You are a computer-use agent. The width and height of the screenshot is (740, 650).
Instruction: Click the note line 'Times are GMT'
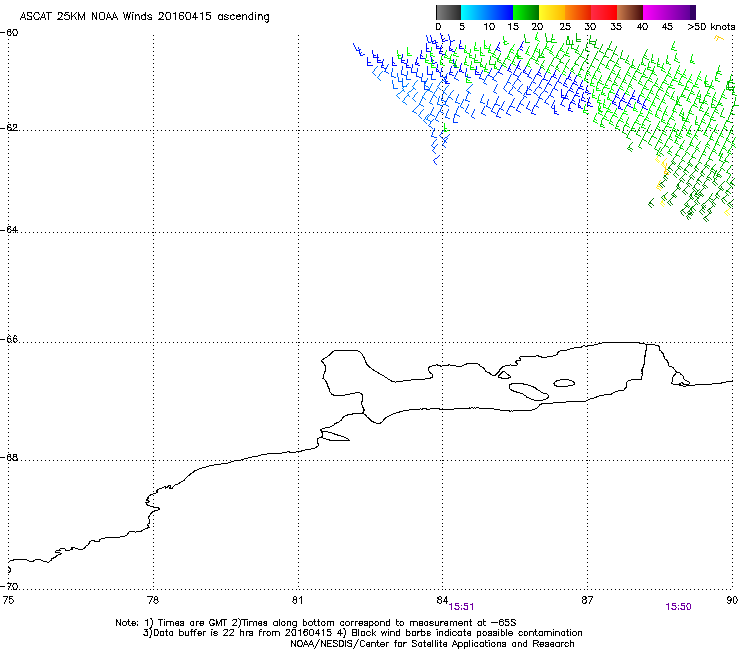[192, 623]
